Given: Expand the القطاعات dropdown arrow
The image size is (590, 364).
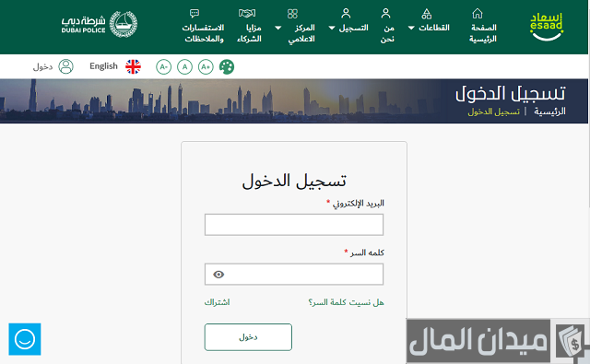Looking at the screenshot, I should click(411, 28).
